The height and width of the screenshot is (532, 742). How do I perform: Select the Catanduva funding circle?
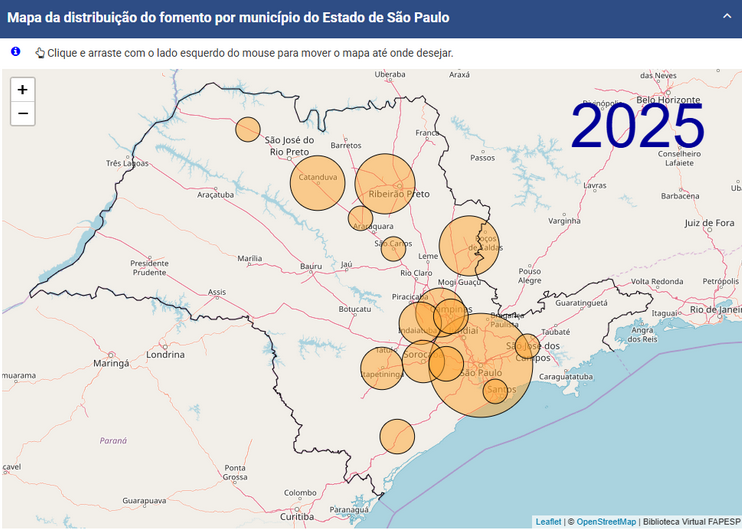pyautogui.click(x=318, y=183)
